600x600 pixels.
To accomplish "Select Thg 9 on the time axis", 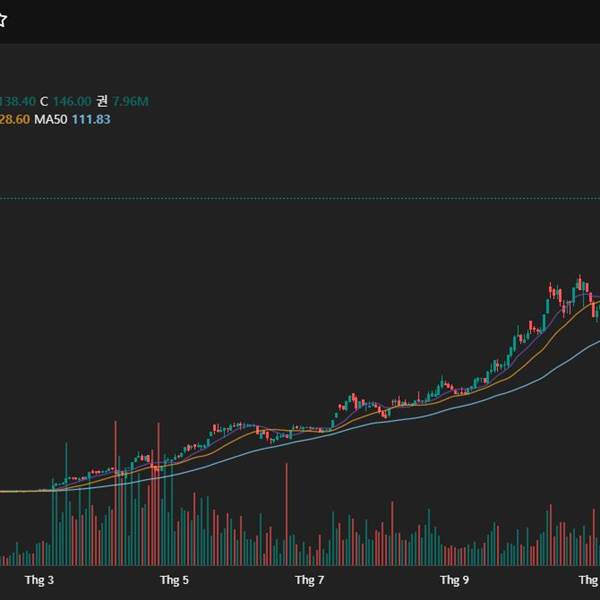I will point(455,580).
